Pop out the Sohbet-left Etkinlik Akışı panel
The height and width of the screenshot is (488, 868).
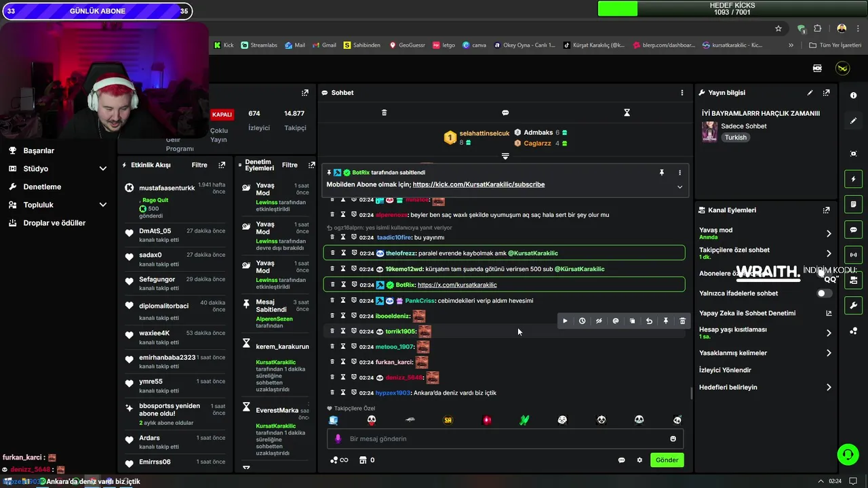coord(222,165)
